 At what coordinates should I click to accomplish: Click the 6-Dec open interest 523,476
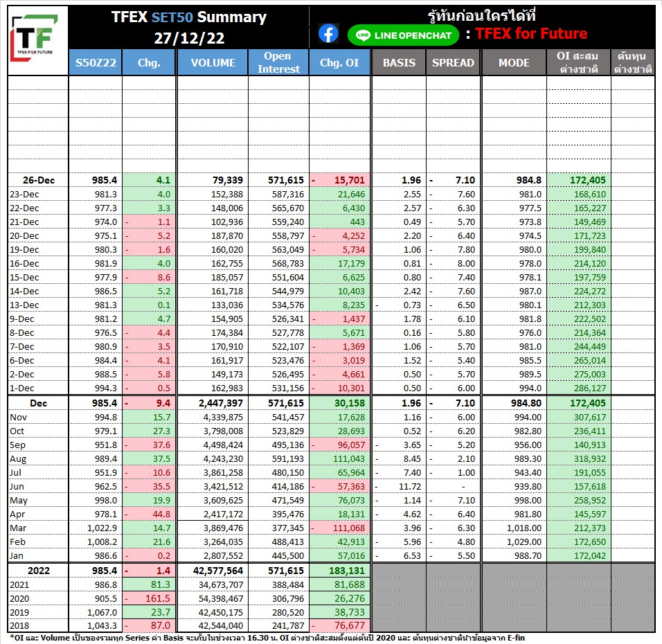pos(288,361)
